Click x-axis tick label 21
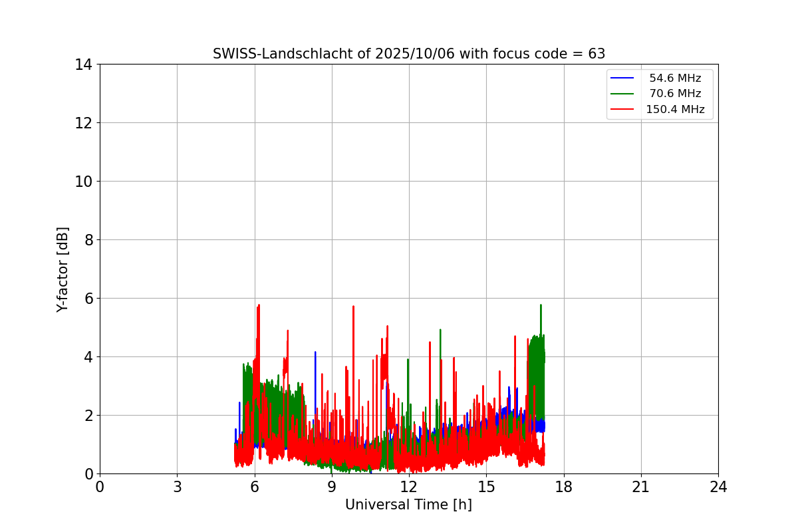798x532 pixels. point(641,487)
